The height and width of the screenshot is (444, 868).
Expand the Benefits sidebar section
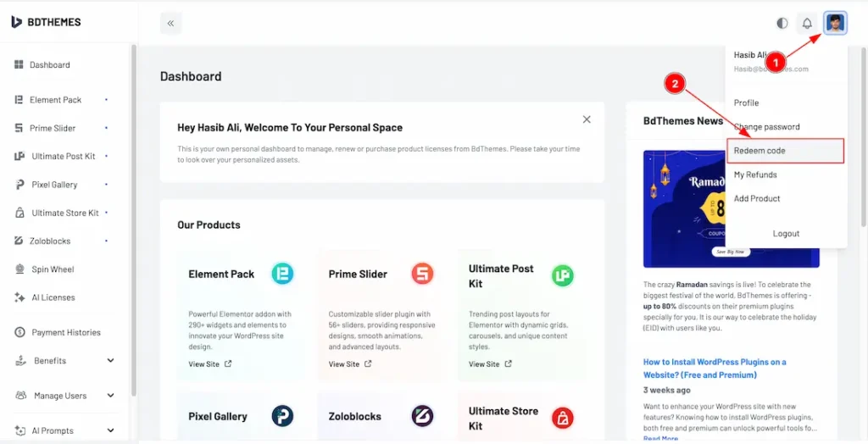coord(110,361)
